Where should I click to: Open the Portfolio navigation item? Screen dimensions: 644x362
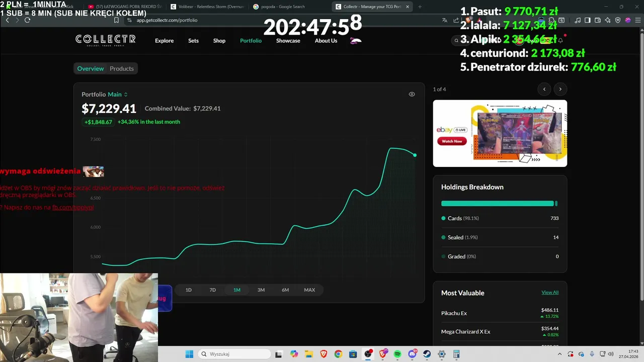[251, 41]
